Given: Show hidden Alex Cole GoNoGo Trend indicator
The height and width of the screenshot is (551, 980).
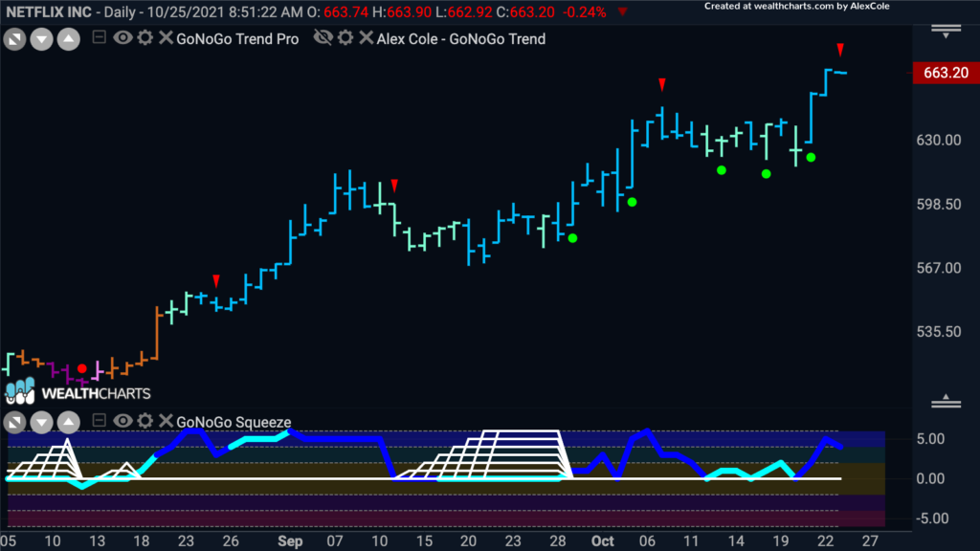Looking at the screenshot, I should tap(323, 37).
